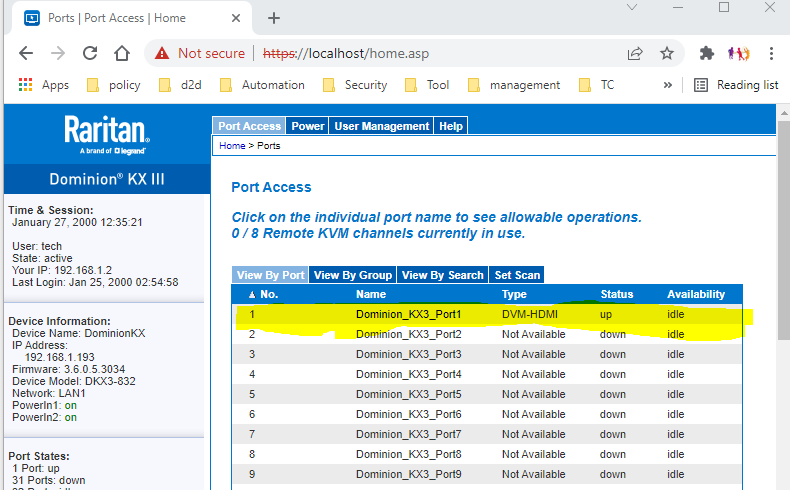The image size is (790, 490).
Task: Open the Apps grid shortcut
Action: coord(43,85)
